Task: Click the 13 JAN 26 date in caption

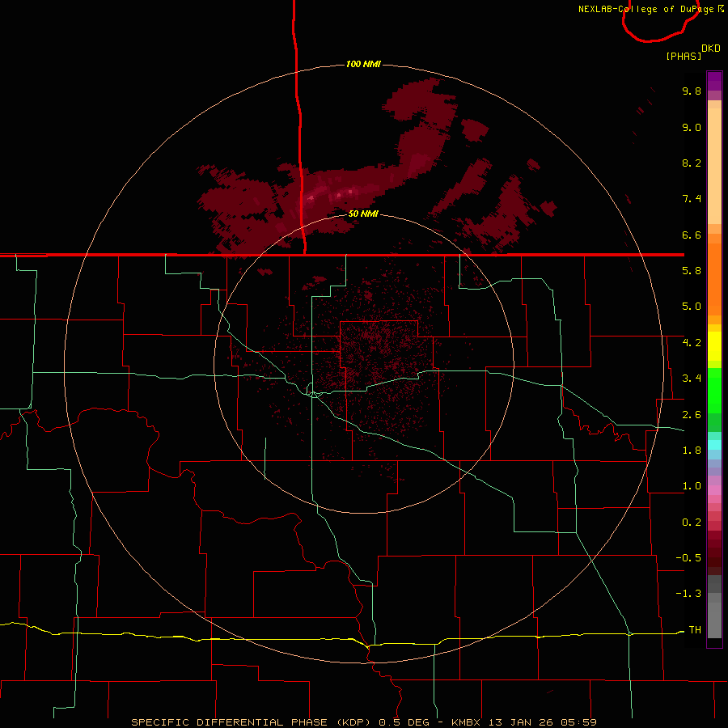Action: 522,722
